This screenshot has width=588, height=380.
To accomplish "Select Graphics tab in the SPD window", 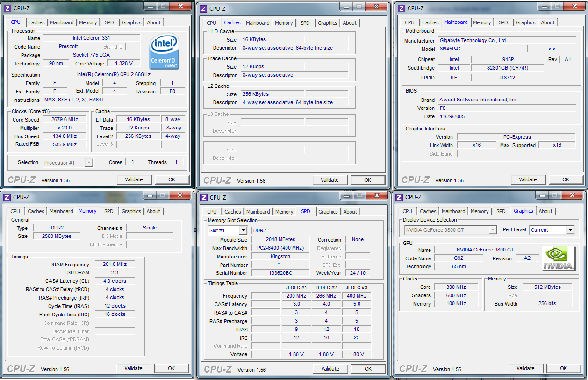I will [x=328, y=212].
